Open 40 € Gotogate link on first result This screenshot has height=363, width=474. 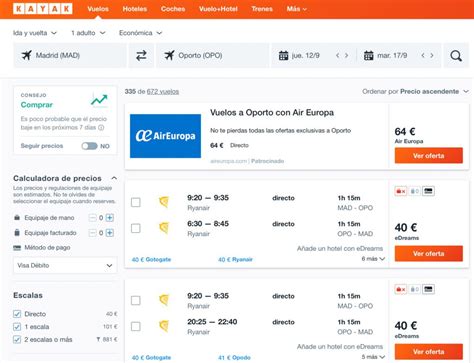click(151, 259)
